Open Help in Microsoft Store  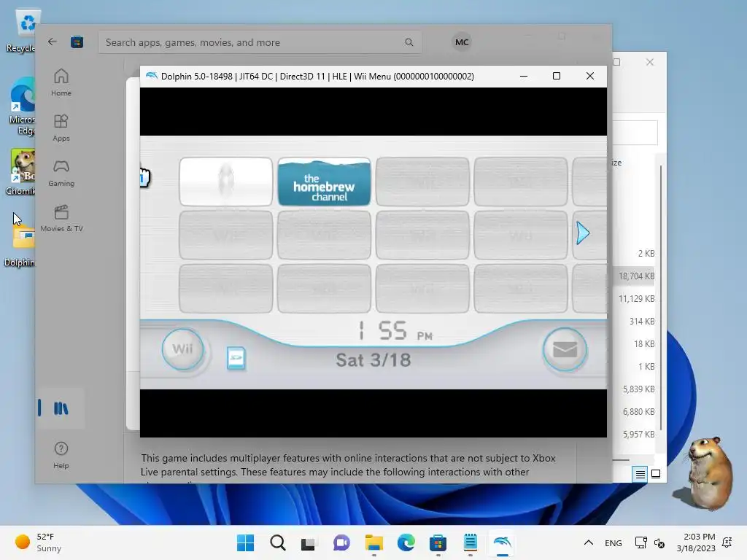pos(61,455)
